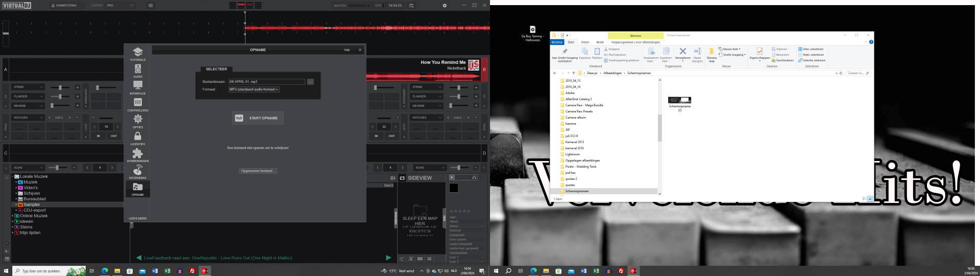Screen dimensions: 980x276
Task: Switch Explorer to large thumbnails view
Action: coord(870,199)
